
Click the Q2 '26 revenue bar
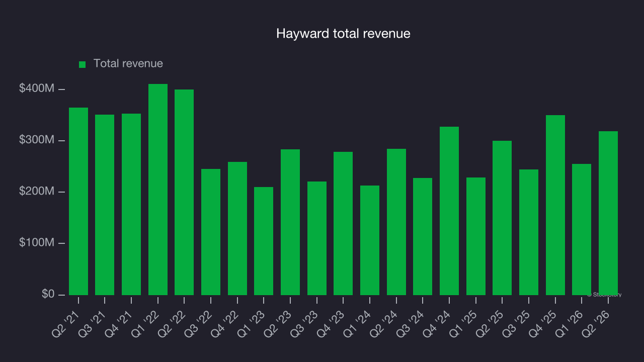click(x=608, y=213)
